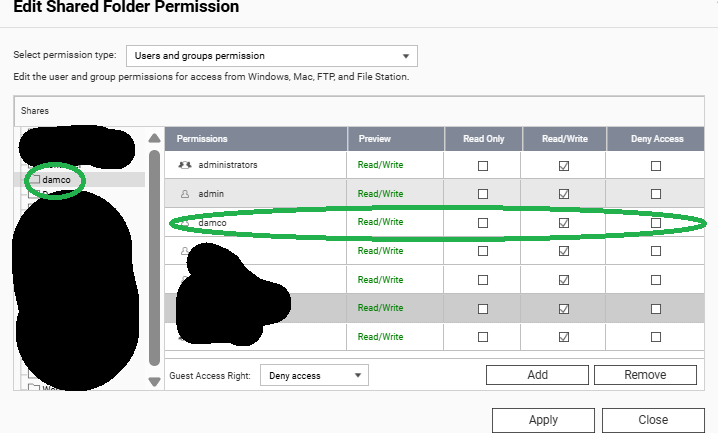
Task: Click the scroll down arrow in Shares panel
Action: 154,381
